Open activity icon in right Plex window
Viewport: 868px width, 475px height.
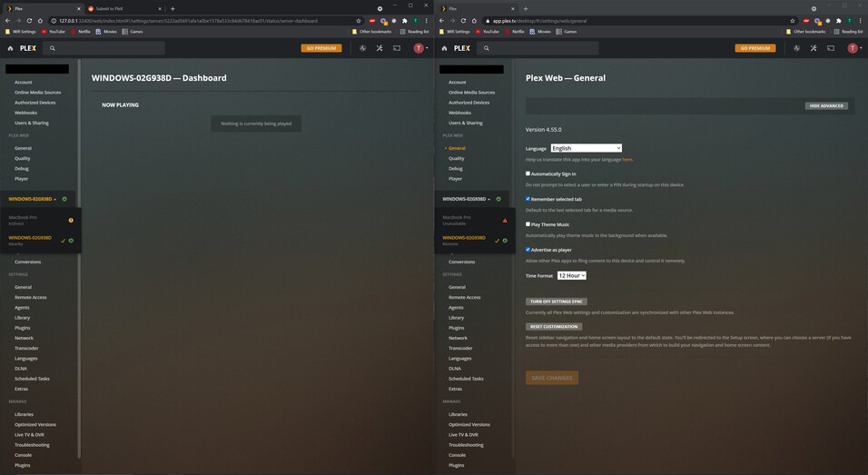796,48
